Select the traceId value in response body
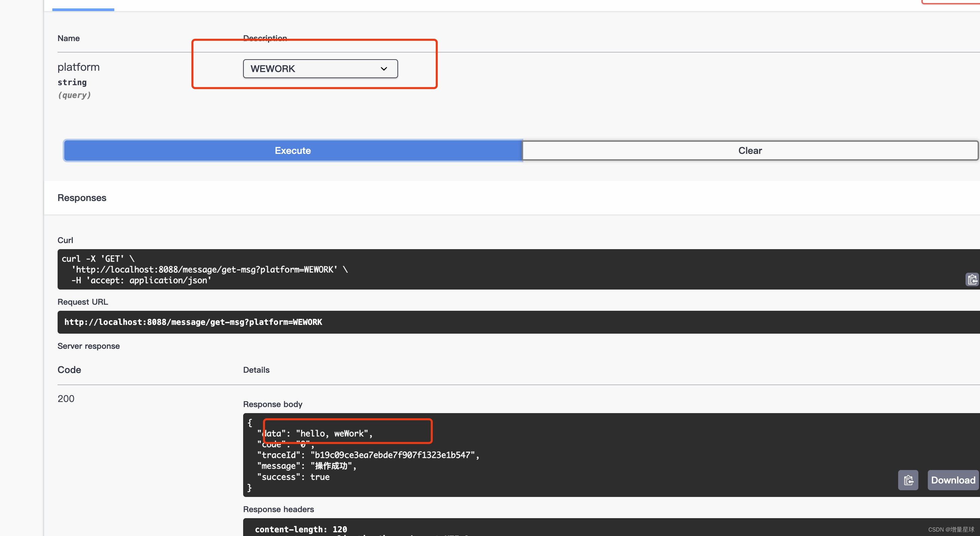Screen dimensions: 980x536 [392, 455]
